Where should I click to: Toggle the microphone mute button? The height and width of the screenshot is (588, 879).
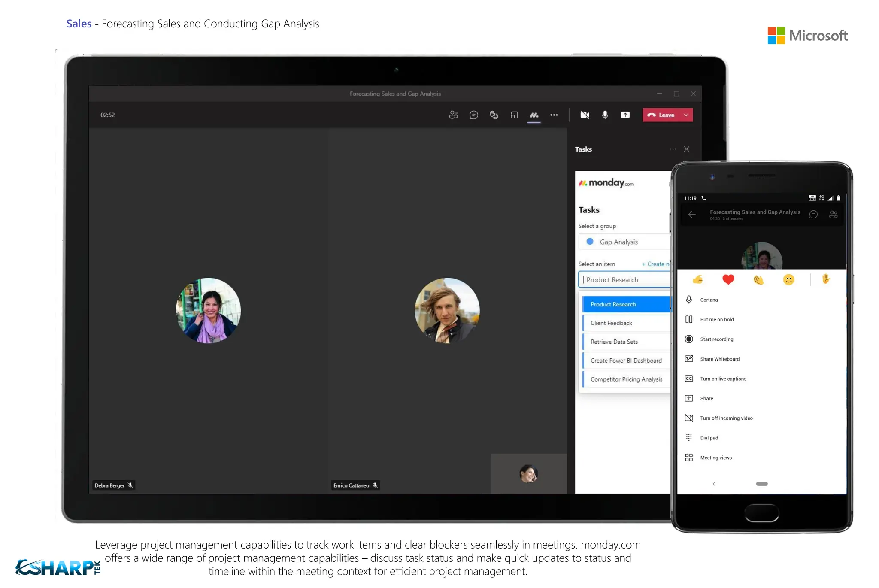[x=605, y=115]
